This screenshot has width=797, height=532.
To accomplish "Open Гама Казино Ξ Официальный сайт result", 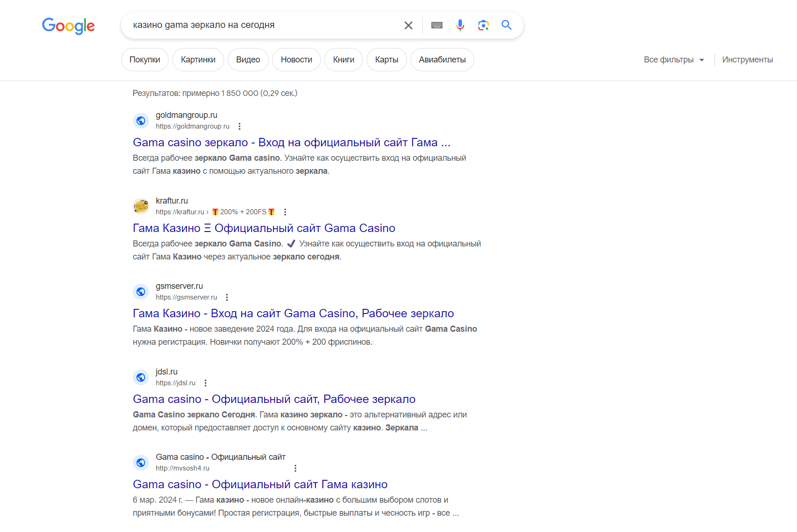I will (264, 228).
